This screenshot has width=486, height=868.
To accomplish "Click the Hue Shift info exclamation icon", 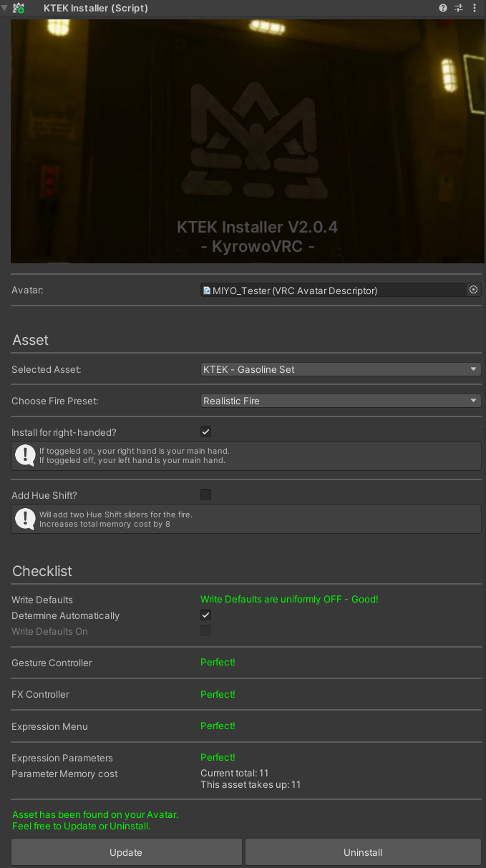I will pyautogui.click(x=25, y=518).
